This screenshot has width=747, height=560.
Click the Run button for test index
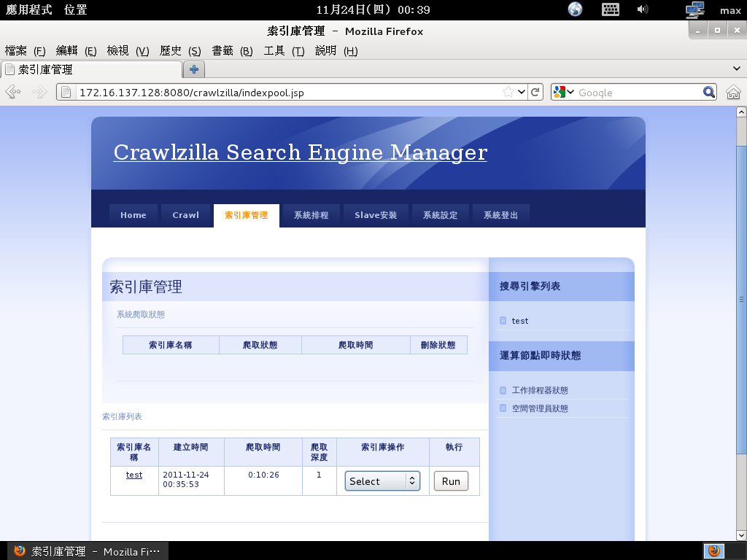451,481
